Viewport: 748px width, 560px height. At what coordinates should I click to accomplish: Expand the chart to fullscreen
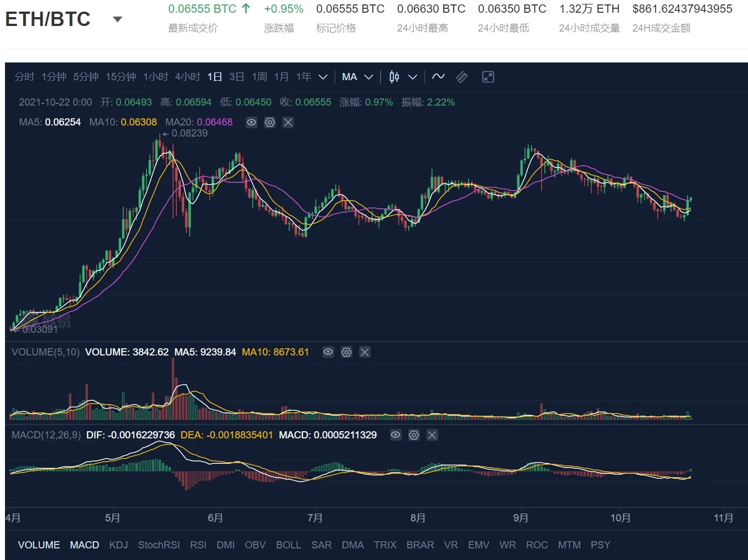pos(488,77)
